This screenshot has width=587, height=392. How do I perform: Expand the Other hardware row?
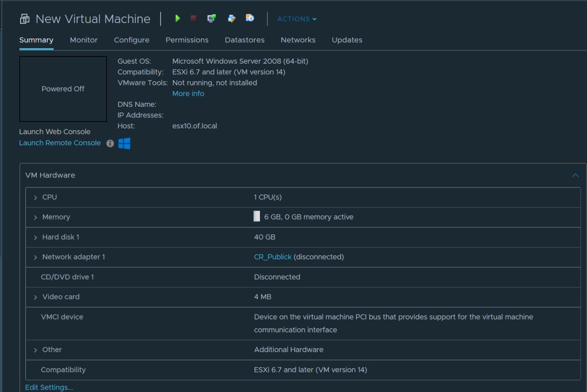pyautogui.click(x=35, y=350)
